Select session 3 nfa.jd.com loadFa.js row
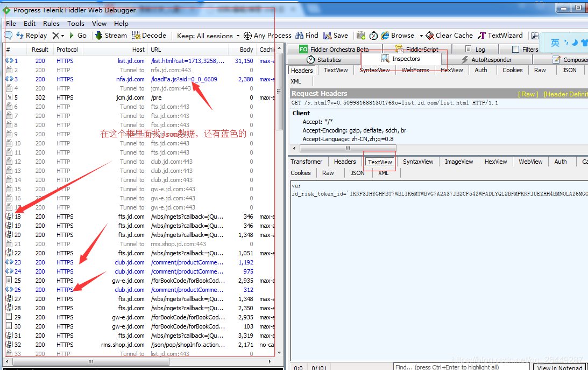 click(x=140, y=79)
